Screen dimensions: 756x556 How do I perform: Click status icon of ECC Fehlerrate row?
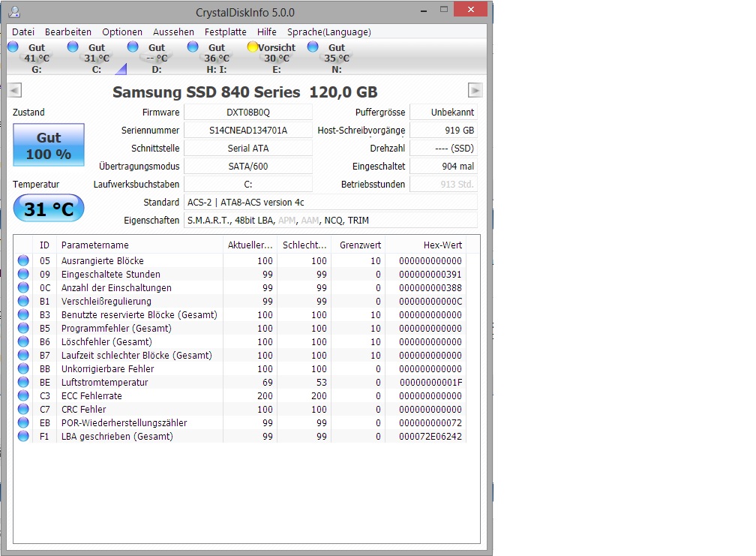point(23,395)
